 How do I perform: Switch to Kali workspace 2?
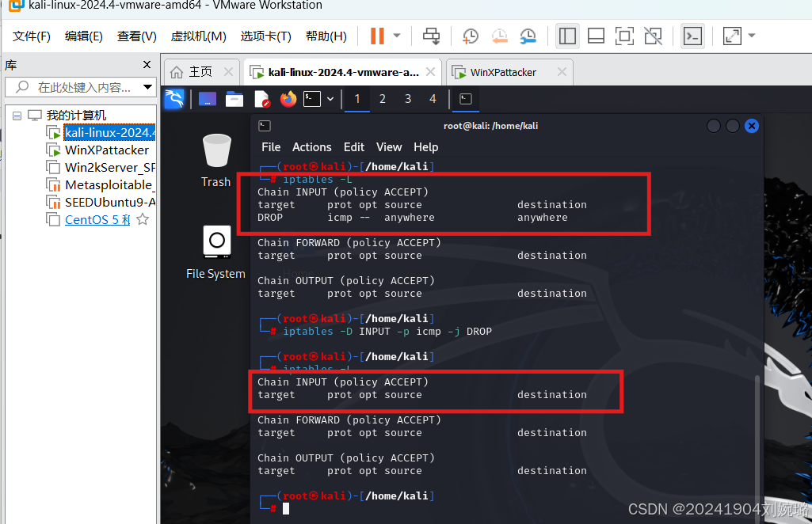click(382, 99)
